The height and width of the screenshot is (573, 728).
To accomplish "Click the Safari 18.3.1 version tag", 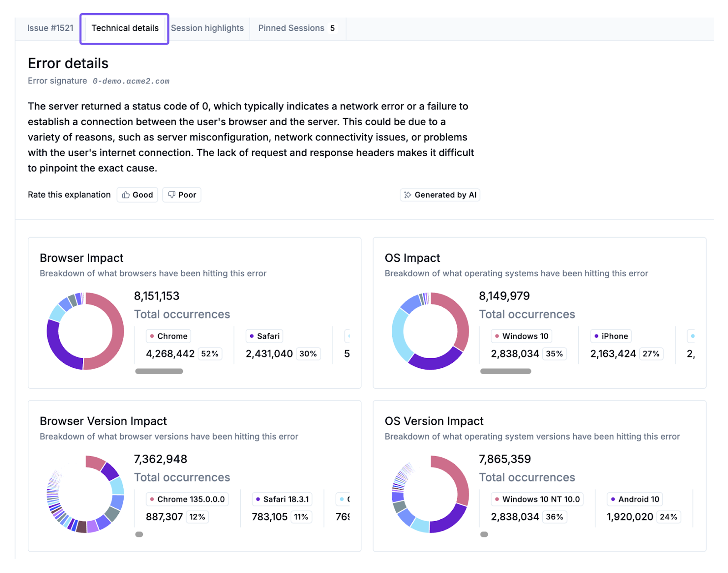I will tap(282, 499).
